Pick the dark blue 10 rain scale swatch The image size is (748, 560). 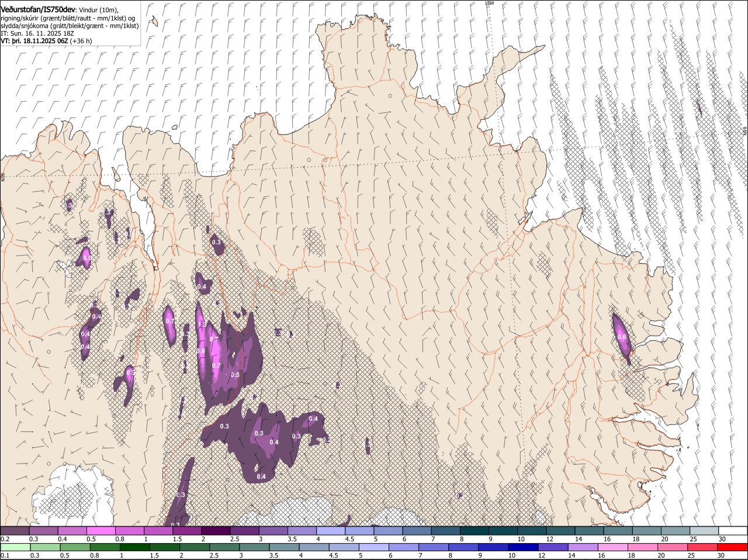[524, 547]
